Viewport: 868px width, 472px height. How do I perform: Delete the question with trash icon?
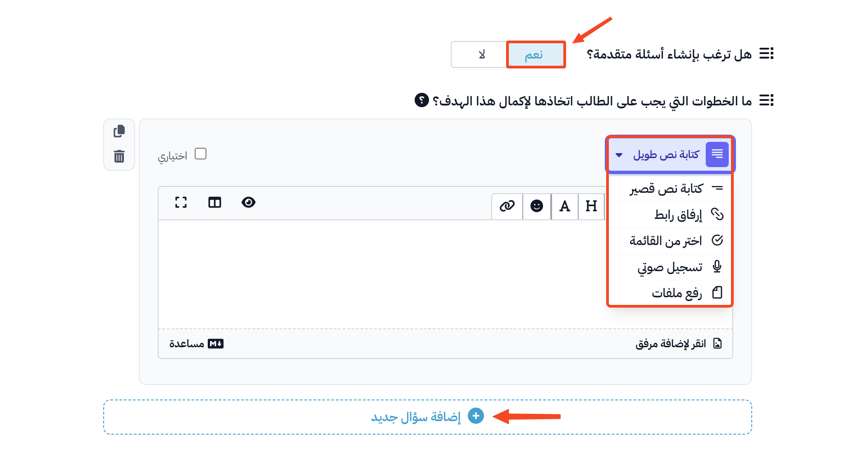[x=119, y=156]
